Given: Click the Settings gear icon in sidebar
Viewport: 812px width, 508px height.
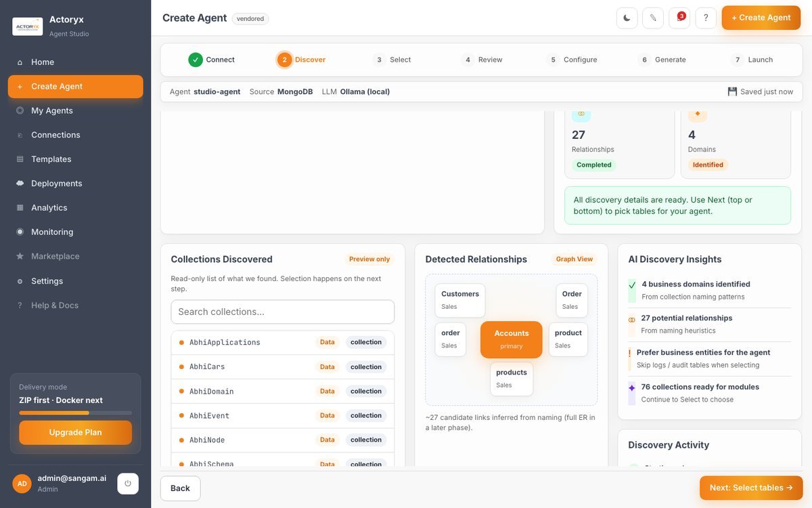Looking at the screenshot, I should (x=20, y=281).
